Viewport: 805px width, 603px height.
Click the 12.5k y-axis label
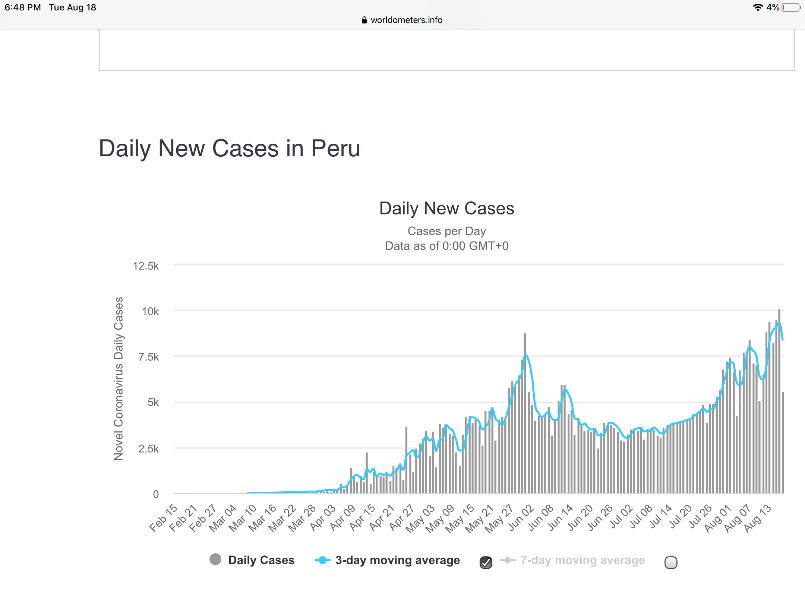146,265
